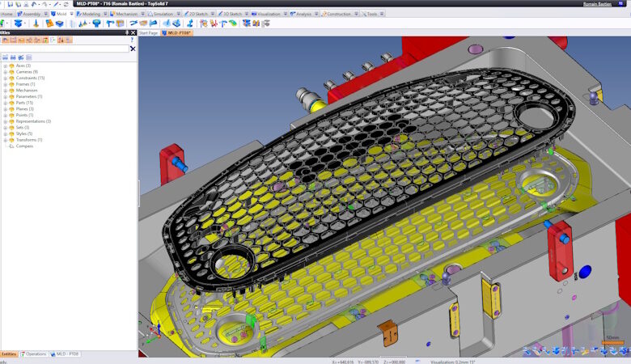Screen dimensions: 631x364
Task: Click Visualization tolerance status bar text
Action: pyautogui.click(x=453, y=362)
